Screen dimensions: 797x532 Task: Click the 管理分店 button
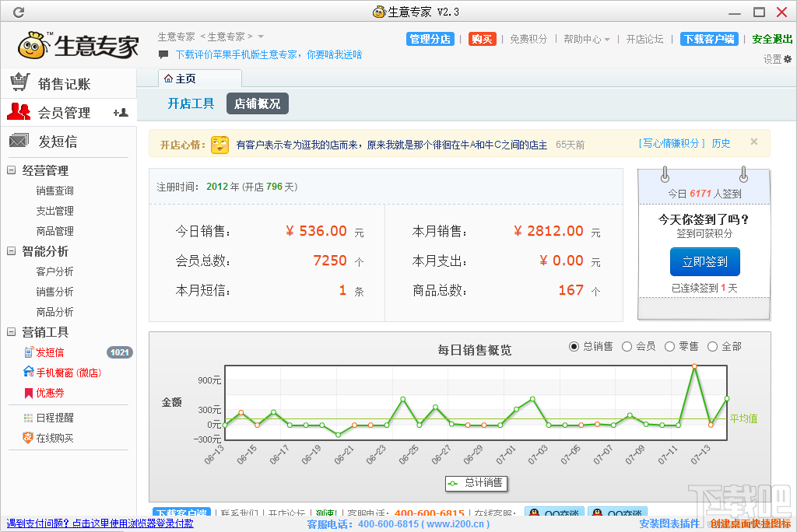(x=430, y=39)
